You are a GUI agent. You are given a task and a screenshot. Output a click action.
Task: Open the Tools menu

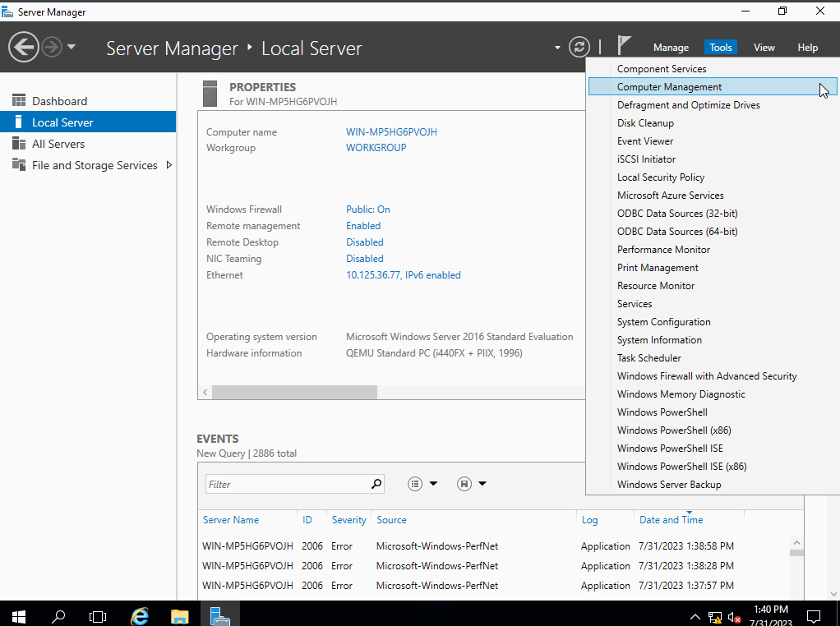[721, 48]
